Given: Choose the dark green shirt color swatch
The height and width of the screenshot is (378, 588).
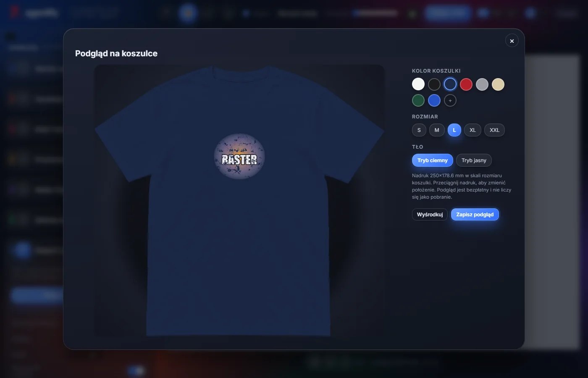Looking at the screenshot, I should [418, 100].
